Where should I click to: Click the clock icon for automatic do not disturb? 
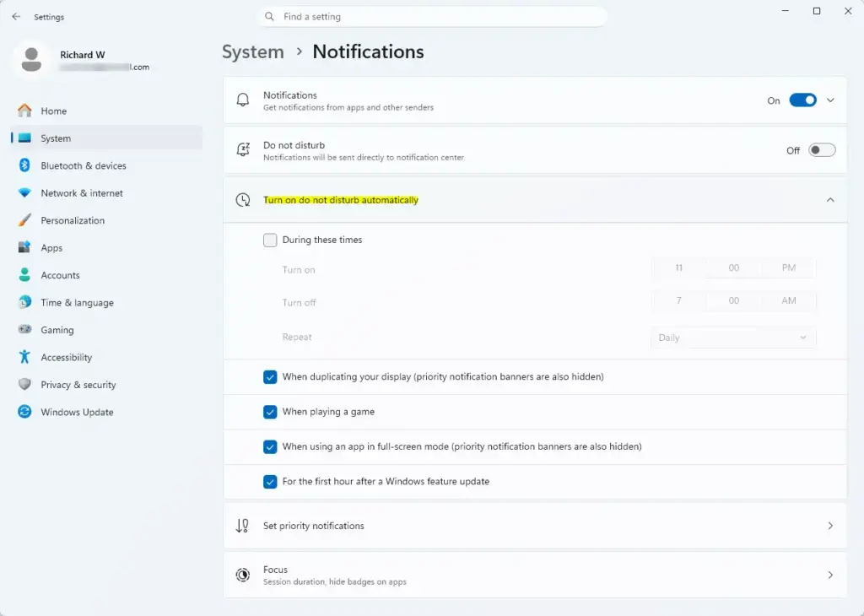click(243, 200)
